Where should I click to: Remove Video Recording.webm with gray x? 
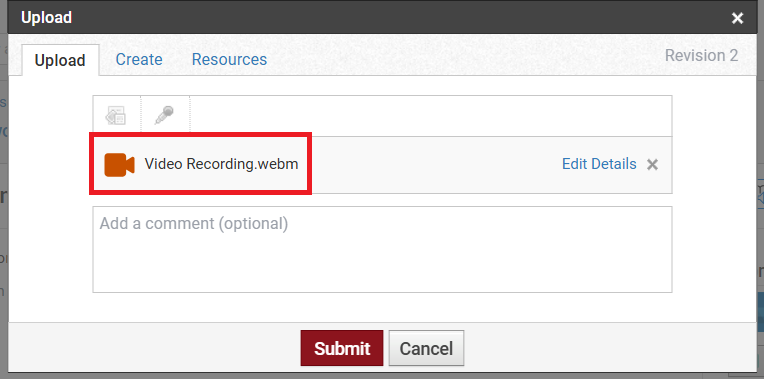pyautogui.click(x=652, y=165)
